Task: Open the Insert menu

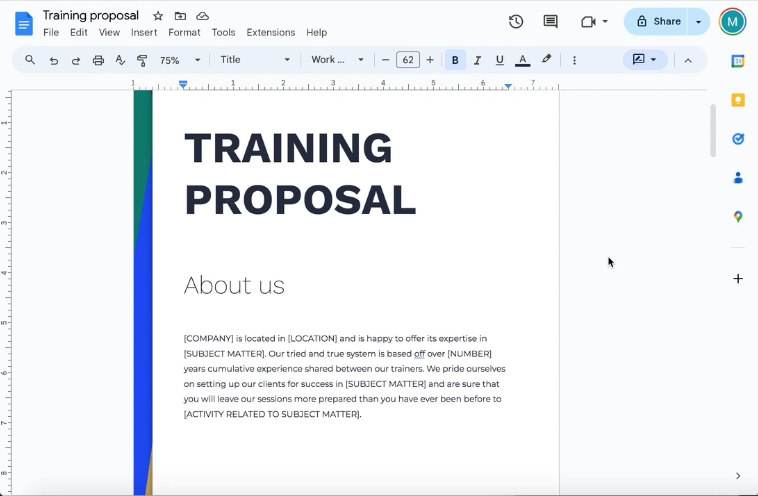Action: click(x=144, y=32)
